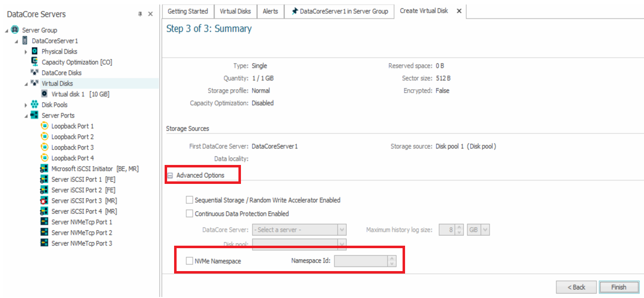Check the NVMe Namespace checkbox
This screenshot has height=298, width=644.
(190, 261)
